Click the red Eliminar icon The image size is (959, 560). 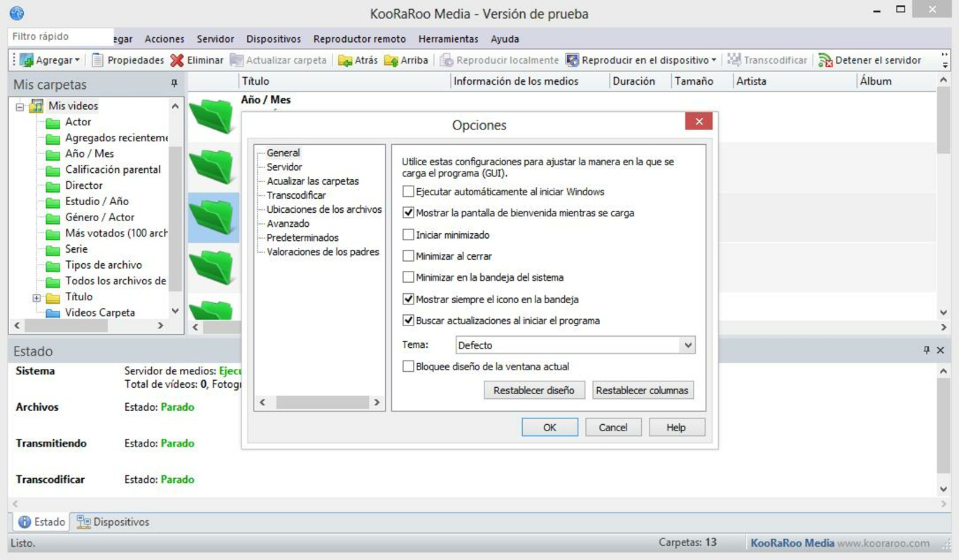click(x=177, y=60)
